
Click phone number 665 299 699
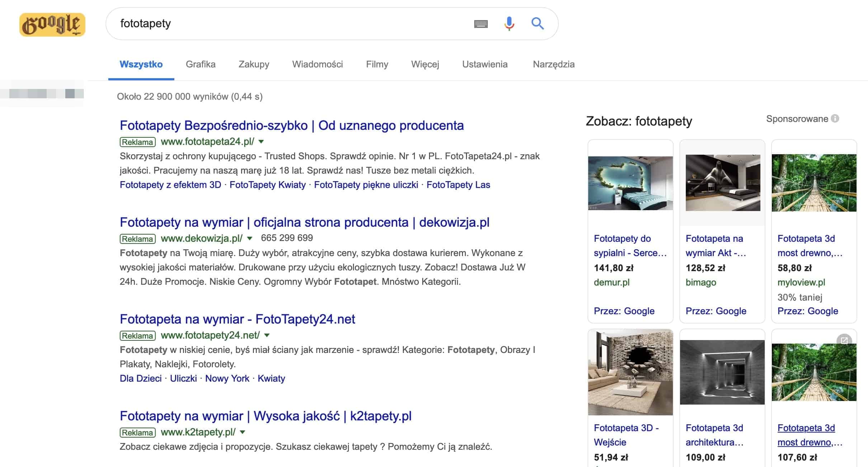pos(287,238)
